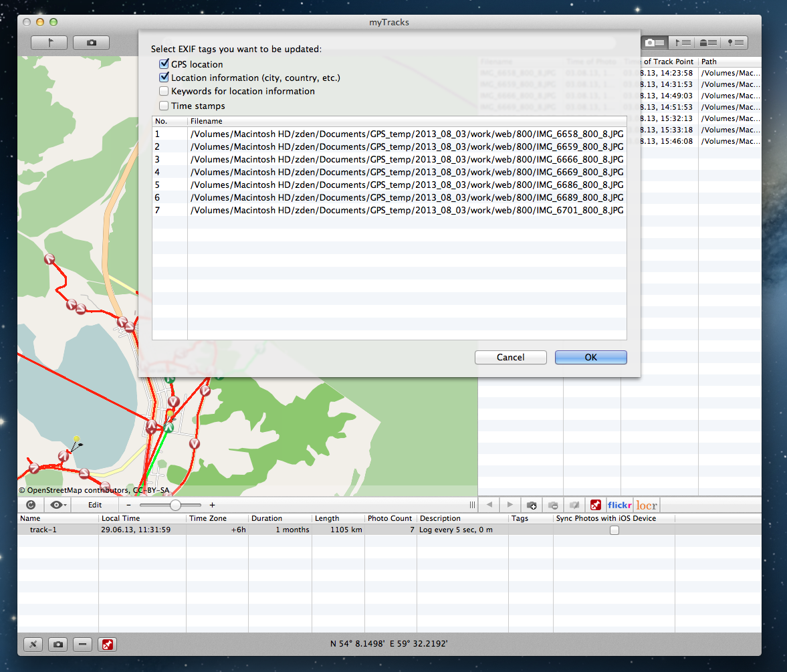The height and width of the screenshot is (672, 787).
Task: Click the satellite GPS button at bottom left
Action: (33, 645)
